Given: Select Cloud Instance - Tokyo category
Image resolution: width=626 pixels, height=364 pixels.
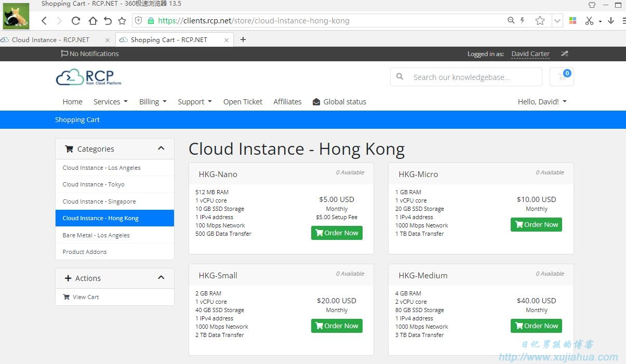Looking at the screenshot, I should (115, 184).
